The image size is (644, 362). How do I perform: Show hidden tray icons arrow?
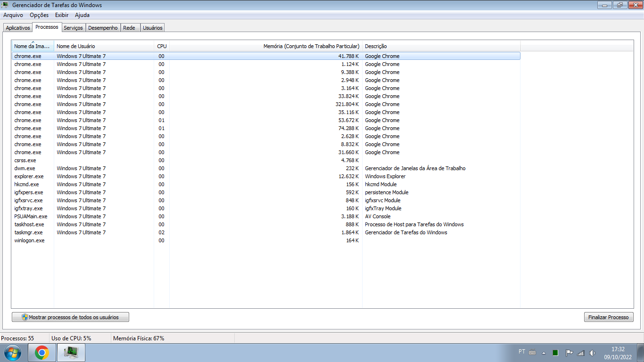[544, 353]
